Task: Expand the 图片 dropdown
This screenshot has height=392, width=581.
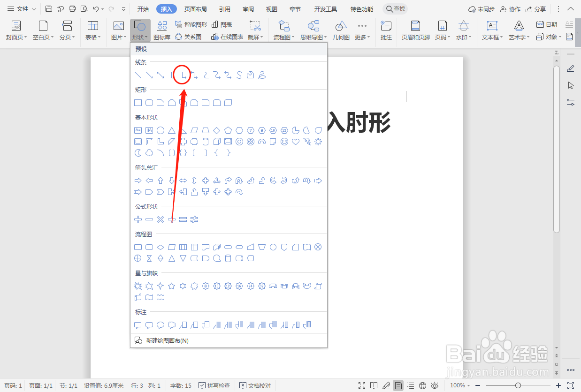Action: click(119, 37)
